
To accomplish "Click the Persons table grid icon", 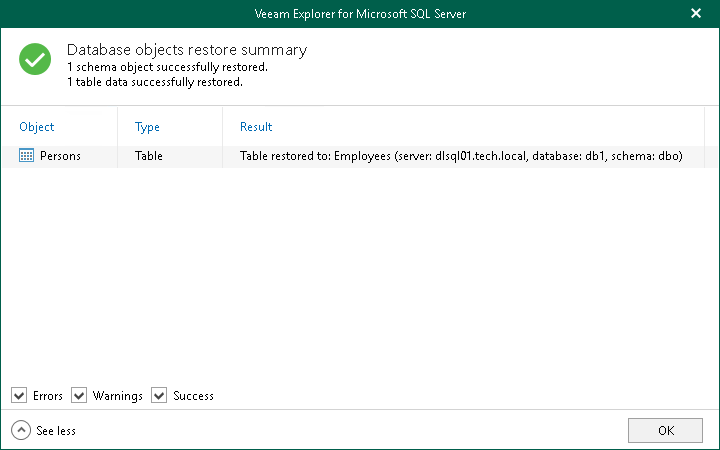I will click(27, 156).
